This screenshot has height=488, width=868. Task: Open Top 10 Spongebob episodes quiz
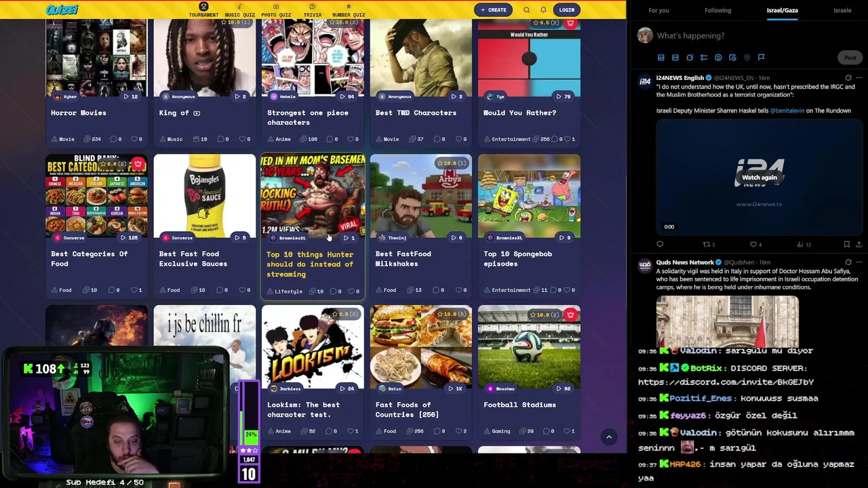click(517, 259)
